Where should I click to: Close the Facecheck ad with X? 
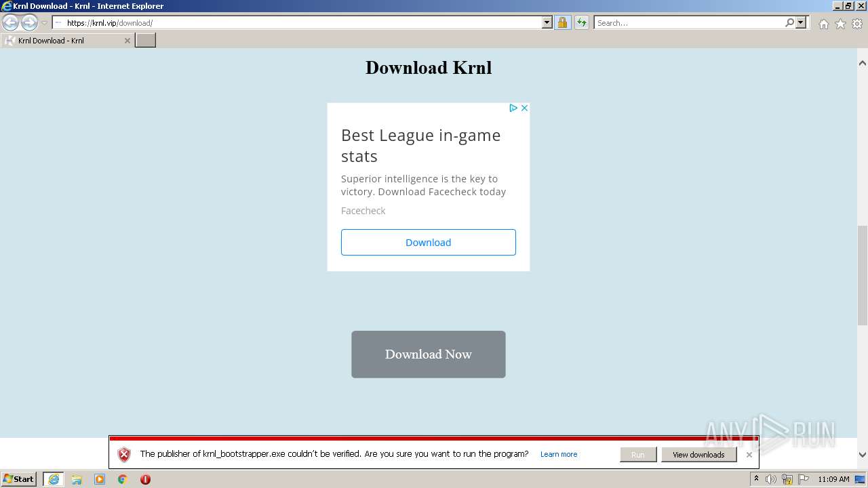524,108
